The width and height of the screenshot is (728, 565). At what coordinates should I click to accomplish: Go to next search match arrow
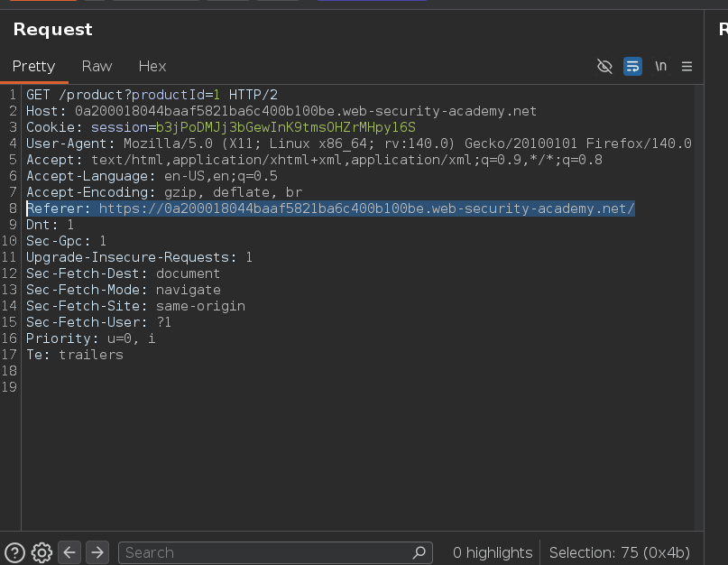97,552
